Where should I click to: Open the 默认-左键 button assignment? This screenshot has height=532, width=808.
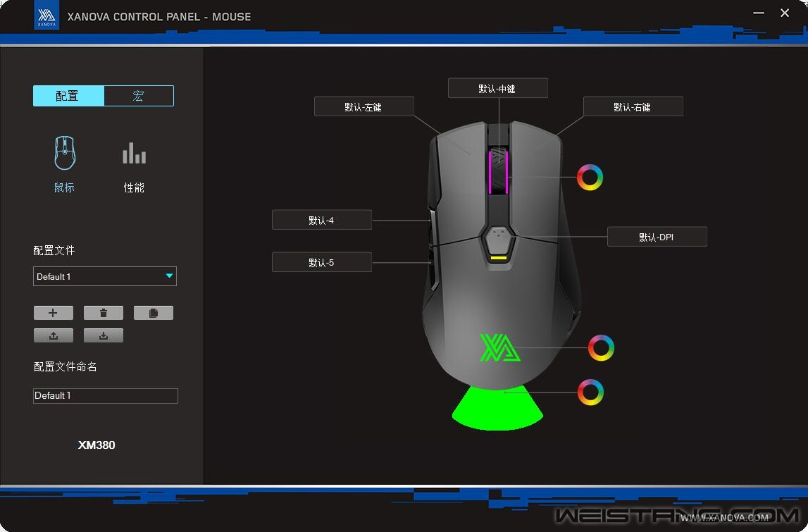point(363,107)
